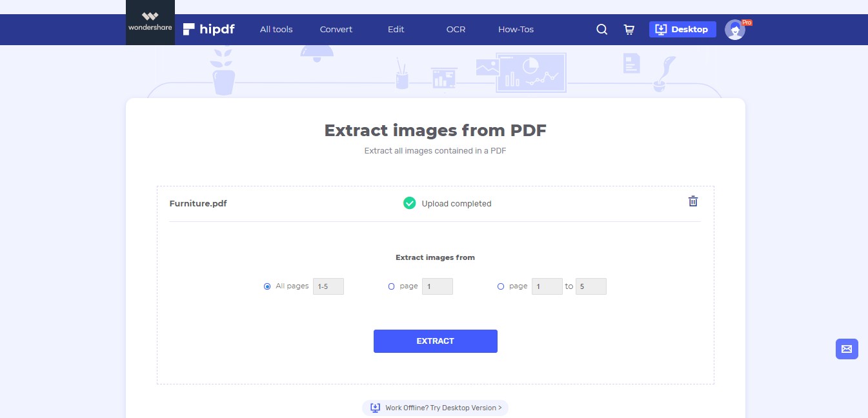The width and height of the screenshot is (868, 418).
Task: Select the page range radio option
Action: click(501, 286)
